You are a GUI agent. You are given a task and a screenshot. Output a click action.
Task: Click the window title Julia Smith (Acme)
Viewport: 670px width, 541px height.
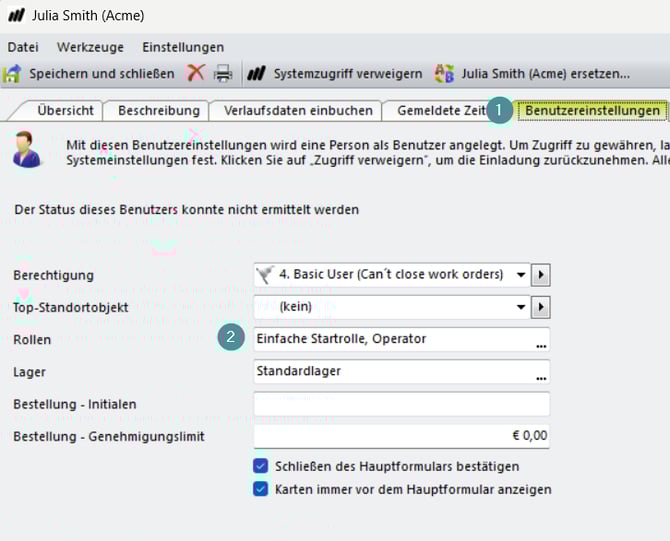[88, 15]
